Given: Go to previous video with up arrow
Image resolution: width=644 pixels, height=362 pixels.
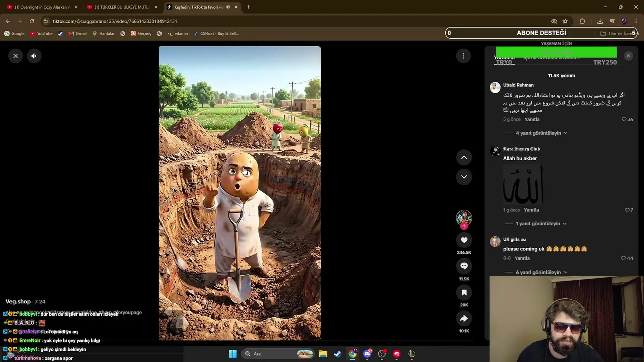Looking at the screenshot, I should tap(464, 158).
